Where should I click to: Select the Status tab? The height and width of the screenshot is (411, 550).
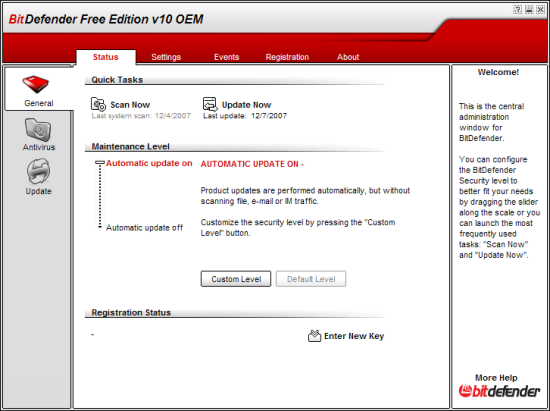tap(106, 57)
